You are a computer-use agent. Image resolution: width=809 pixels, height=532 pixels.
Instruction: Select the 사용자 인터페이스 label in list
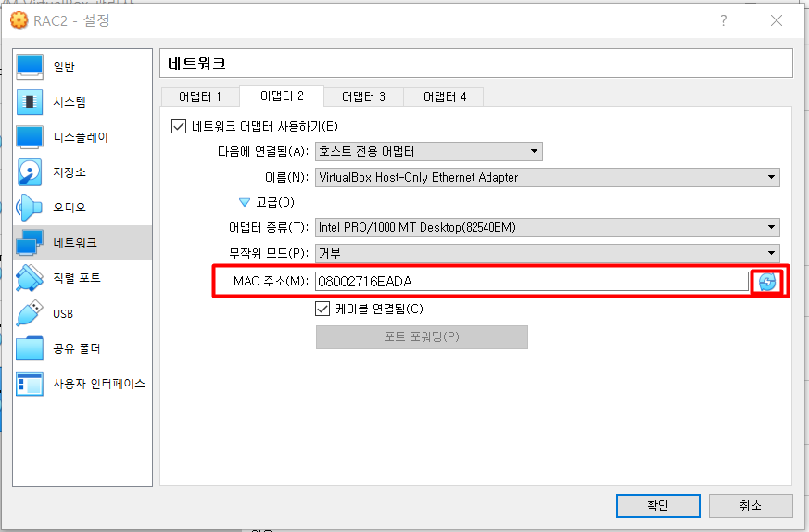click(99, 384)
